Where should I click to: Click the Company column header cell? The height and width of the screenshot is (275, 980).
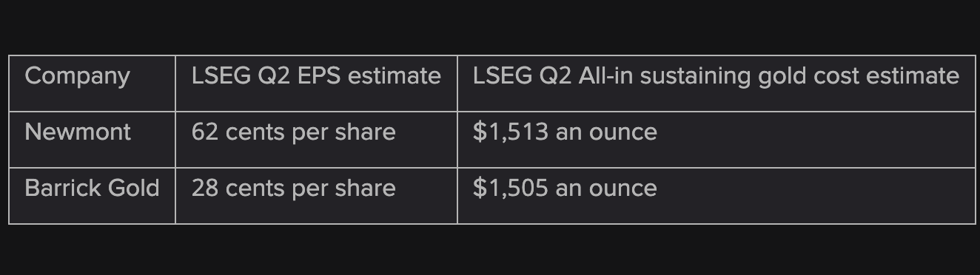tap(92, 84)
